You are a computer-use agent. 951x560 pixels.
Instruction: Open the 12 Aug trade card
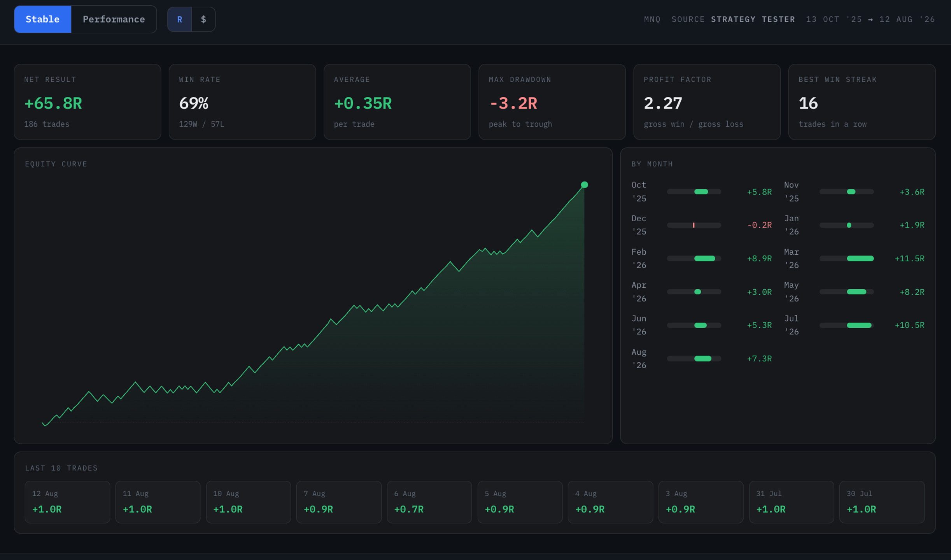point(67,502)
